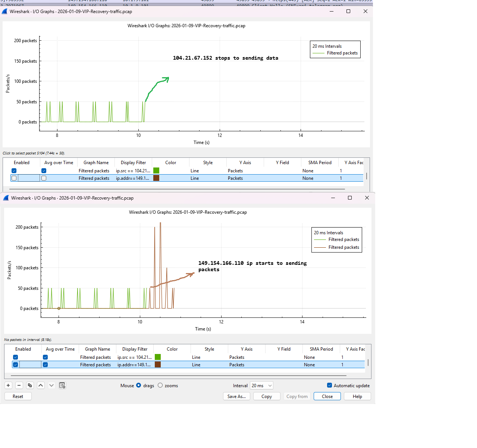Image resolution: width=477 pixels, height=448 pixels.
Task: Pick the brown color swatch for ip.addr graph
Action: pos(157,364)
